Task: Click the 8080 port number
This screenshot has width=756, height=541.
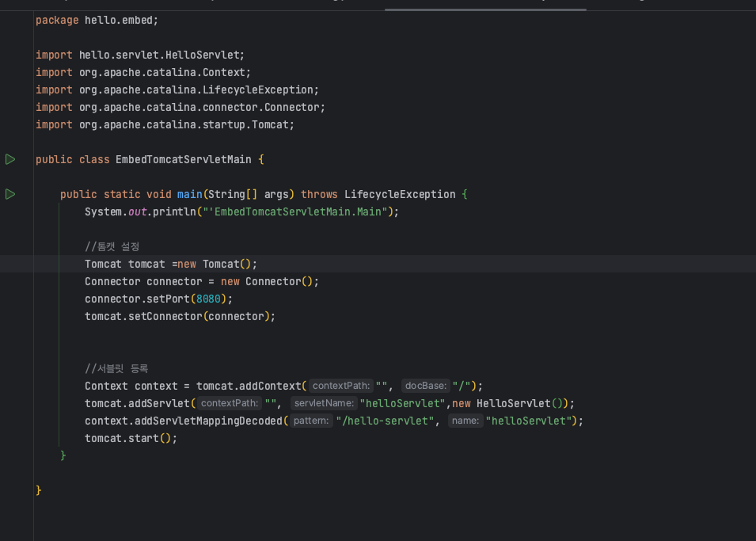Action: pos(208,299)
